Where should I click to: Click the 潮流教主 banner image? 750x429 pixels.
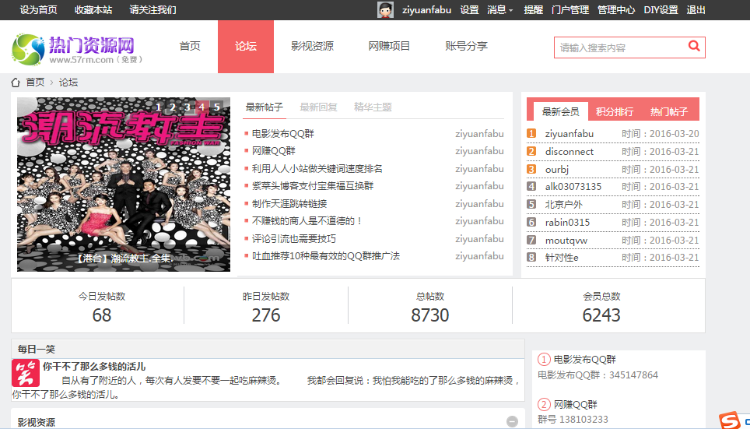[x=123, y=185]
